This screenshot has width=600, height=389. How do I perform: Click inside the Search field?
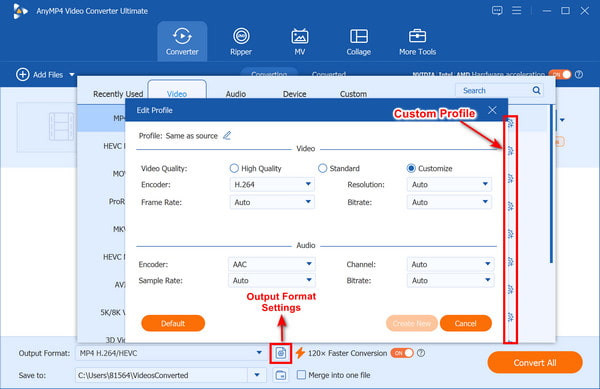(494, 91)
